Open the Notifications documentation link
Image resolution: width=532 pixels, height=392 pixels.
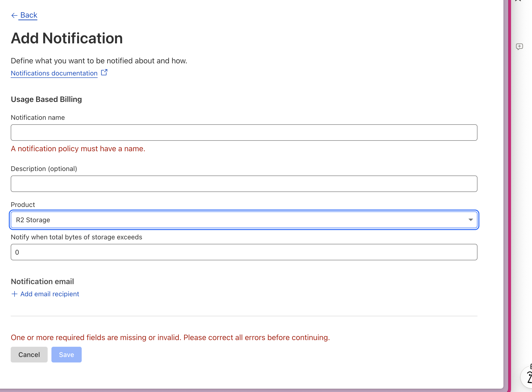(54, 73)
